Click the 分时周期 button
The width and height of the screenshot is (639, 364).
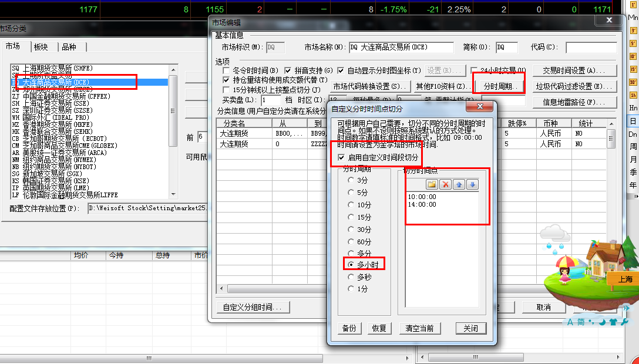[x=499, y=86]
